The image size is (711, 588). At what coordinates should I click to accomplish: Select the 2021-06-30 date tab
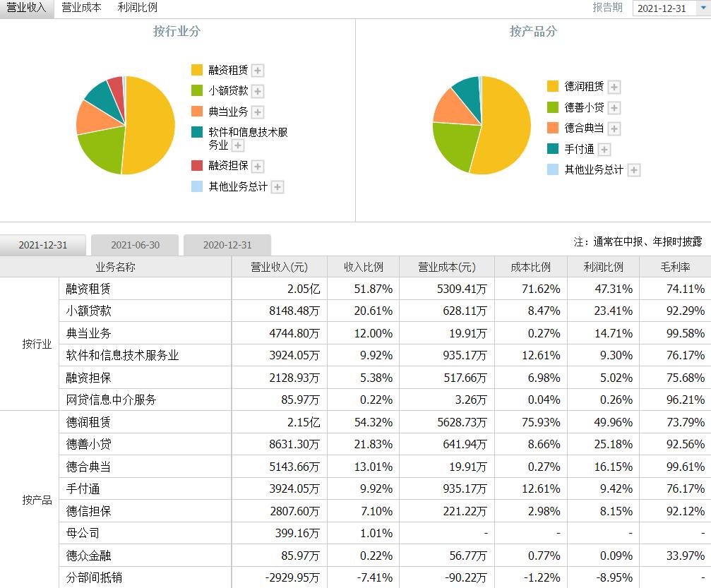click(x=134, y=244)
